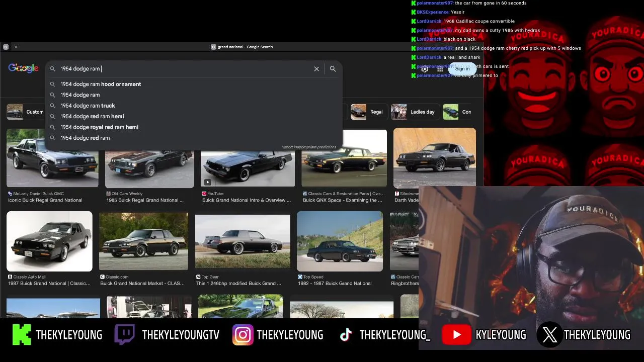Pick suggestion '1954 dodge royal red ram hemi'
The height and width of the screenshot is (362, 644).
[99, 127]
